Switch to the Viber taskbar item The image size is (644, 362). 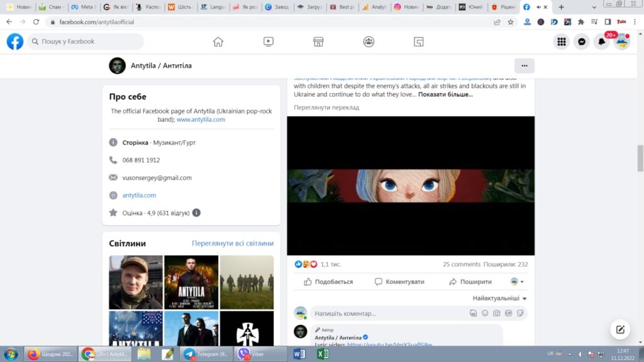point(252,354)
